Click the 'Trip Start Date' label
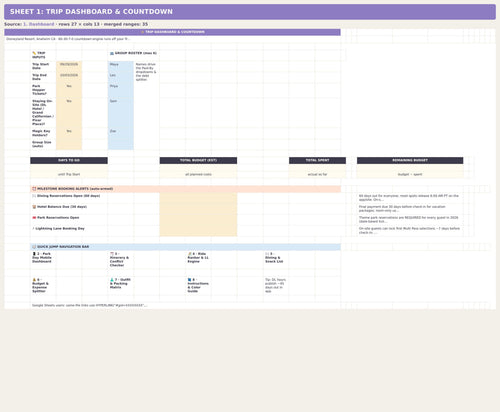This screenshot has width=500, height=412. 41,66
